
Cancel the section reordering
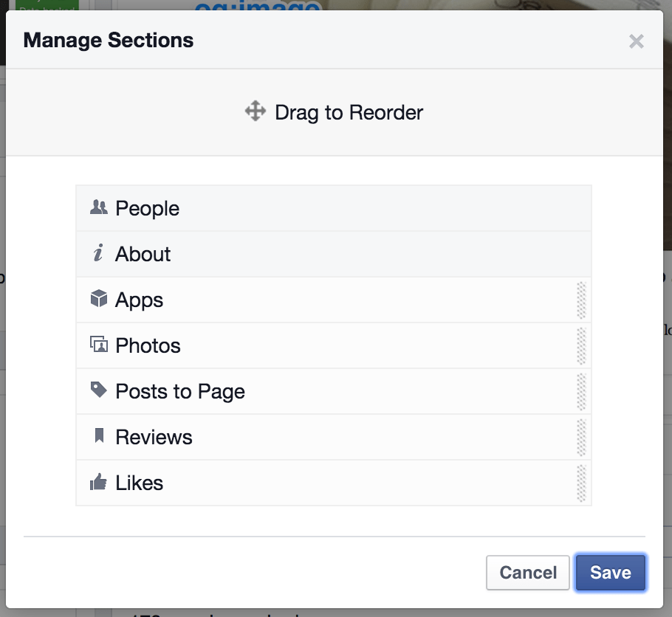[x=527, y=573]
